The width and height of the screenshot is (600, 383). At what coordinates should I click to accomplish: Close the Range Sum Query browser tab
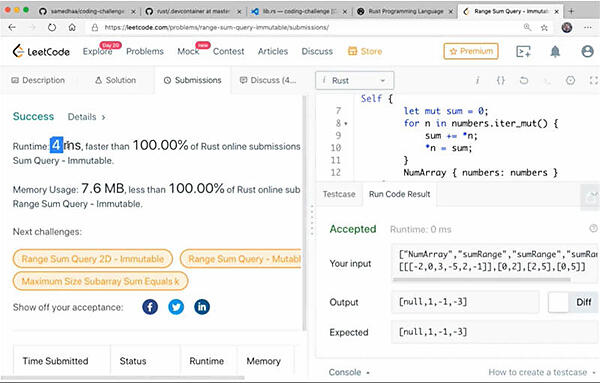click(x=557, y=11)
